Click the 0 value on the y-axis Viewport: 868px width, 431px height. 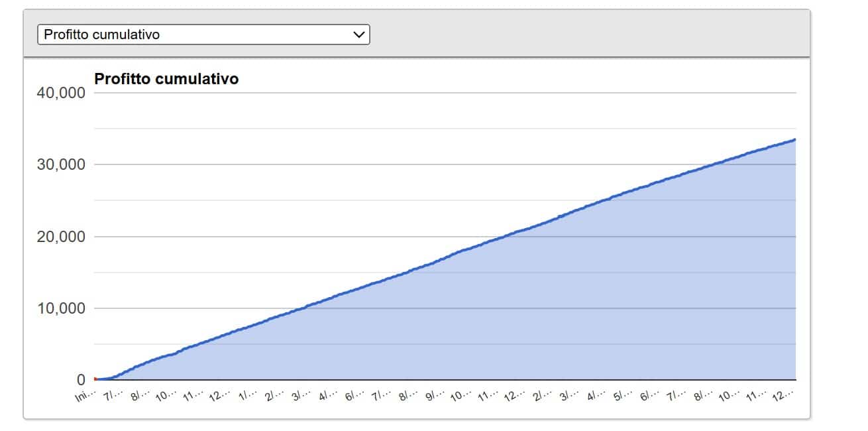tap(81, 380)
